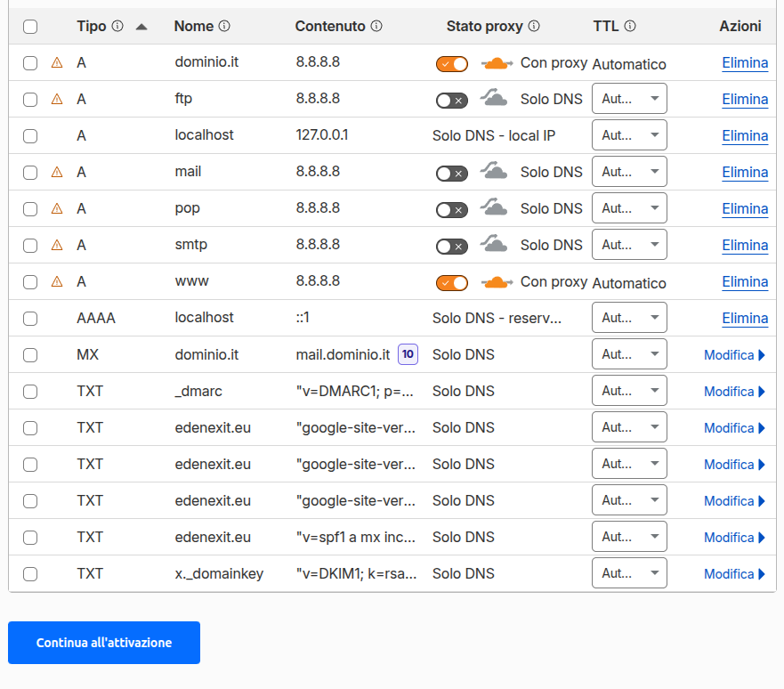Click orange proxy cloud on www row
Viewport: 784px width, 689px height.
(497, 282)
